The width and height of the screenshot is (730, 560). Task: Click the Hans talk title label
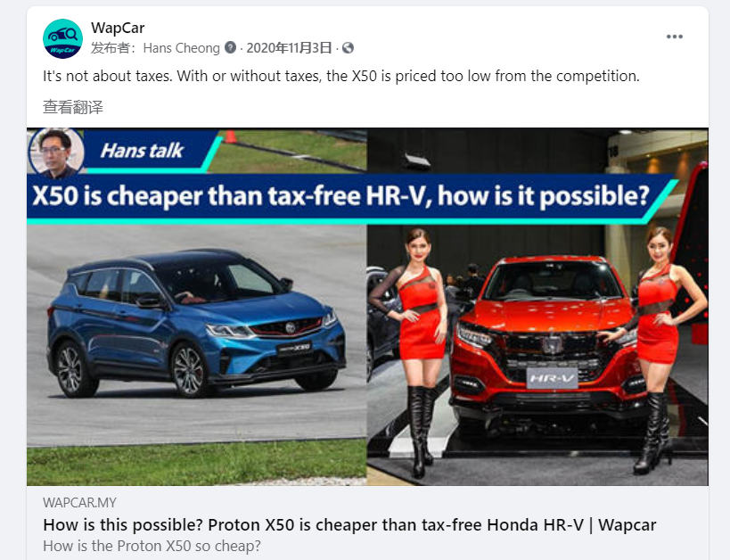[x=142, y=151]
